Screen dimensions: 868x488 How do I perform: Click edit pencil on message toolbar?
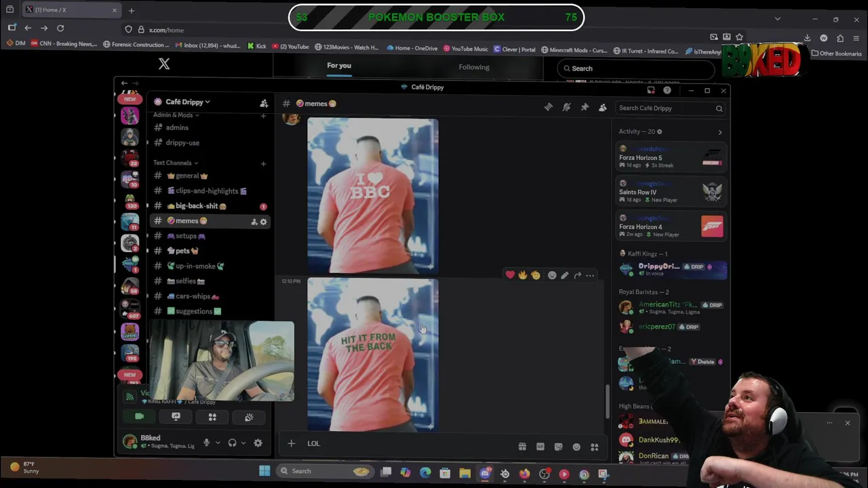[x=565, y=275]
